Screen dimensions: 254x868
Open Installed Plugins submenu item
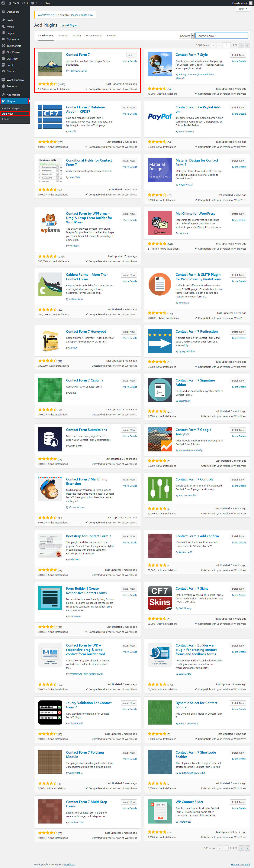(x=11, y=109)
